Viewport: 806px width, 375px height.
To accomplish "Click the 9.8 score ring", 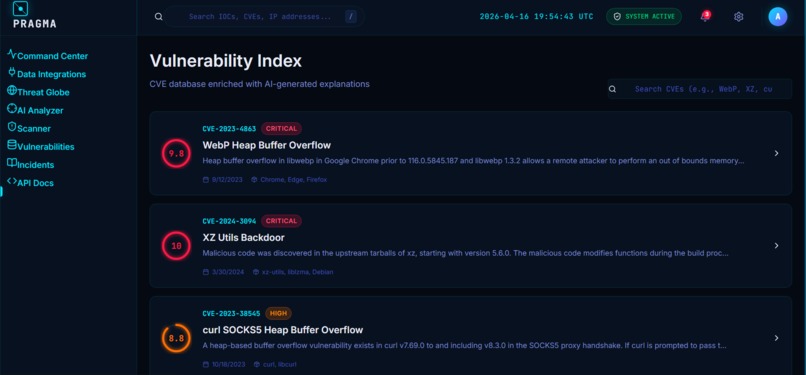I will point(176,153).
